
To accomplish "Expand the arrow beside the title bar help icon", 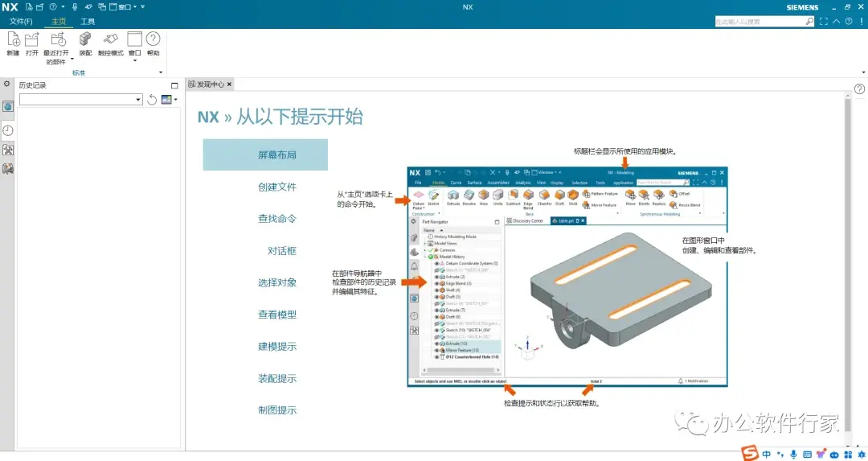I will tap(63, 7).
